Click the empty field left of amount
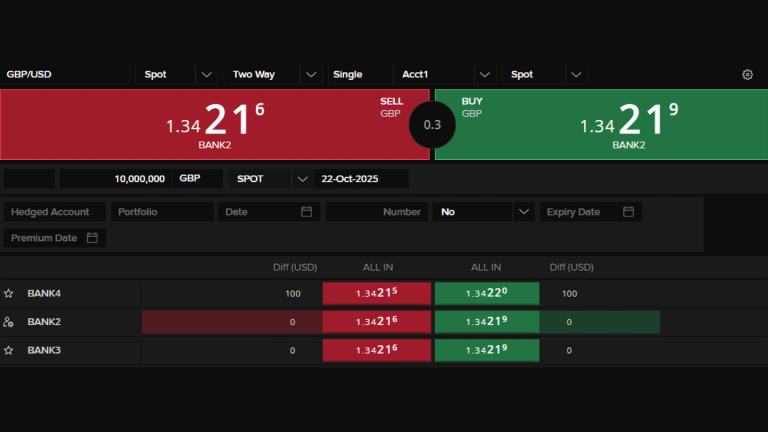The height and width of the screenshot is (432, 768). [x=29, y=179]
